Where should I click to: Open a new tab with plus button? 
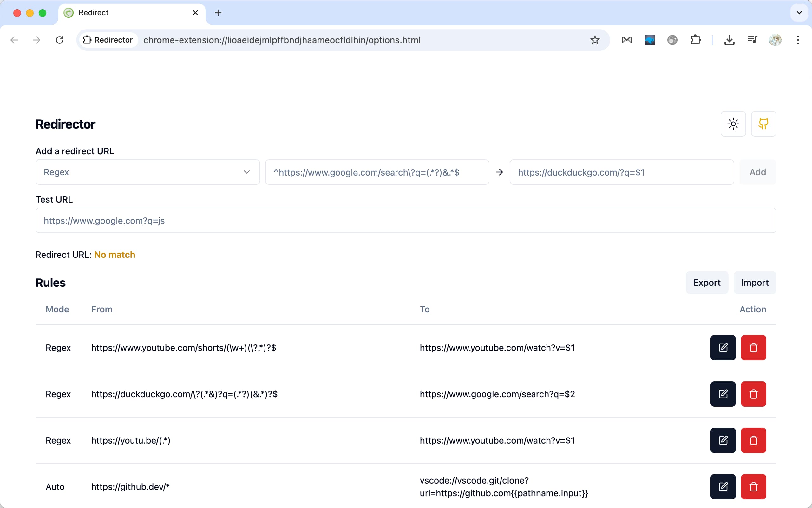[x=218, y=13]
